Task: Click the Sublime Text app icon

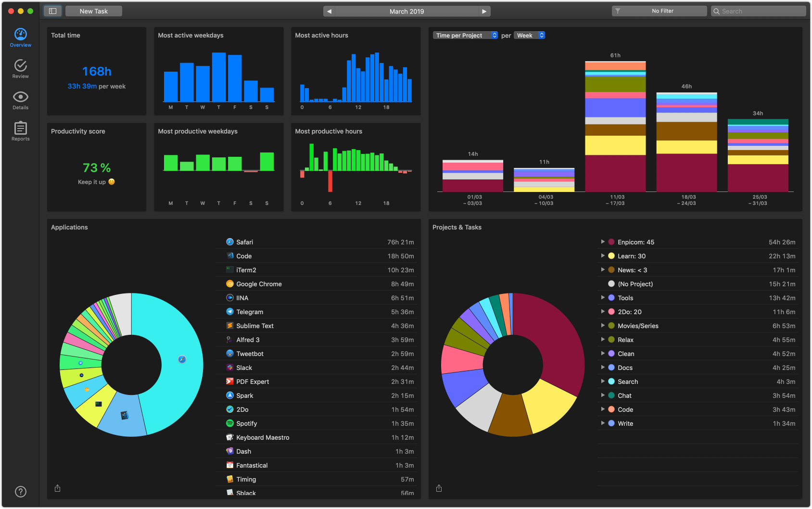Action: tap(230, 326)
